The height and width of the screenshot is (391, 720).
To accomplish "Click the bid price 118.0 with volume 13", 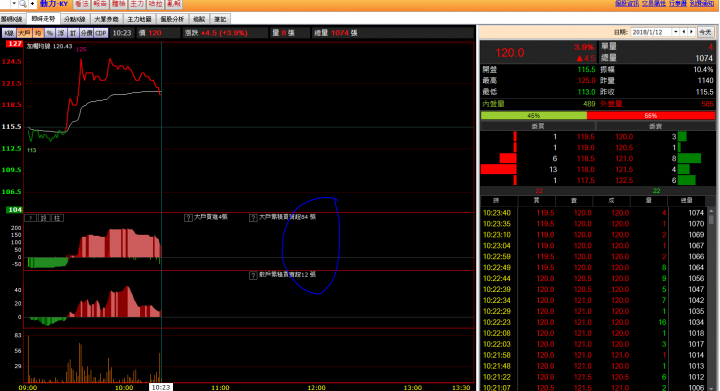I will pos(585,169).
